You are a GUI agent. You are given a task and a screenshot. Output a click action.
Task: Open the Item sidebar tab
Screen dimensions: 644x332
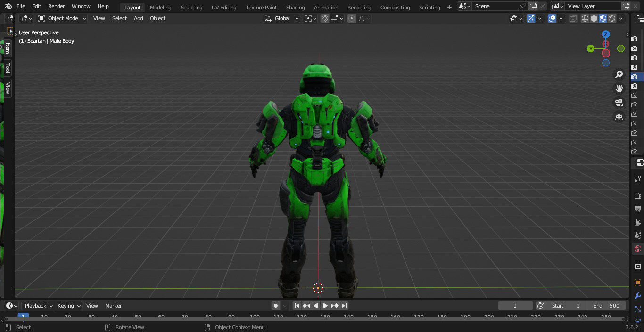click(x=8, y=49)
